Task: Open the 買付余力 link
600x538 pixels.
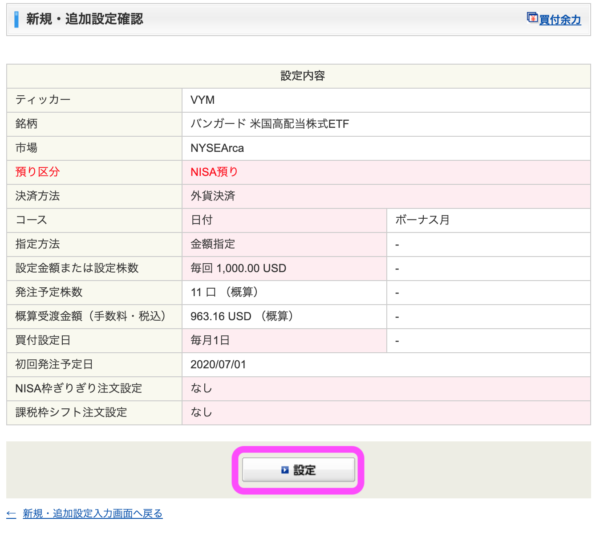Action: point(560,20)
